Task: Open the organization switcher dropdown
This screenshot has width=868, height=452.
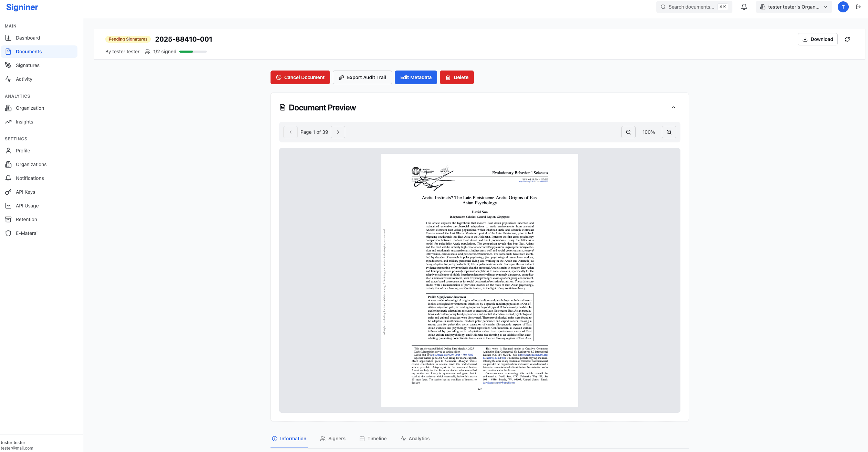Action: click(793, 7)
